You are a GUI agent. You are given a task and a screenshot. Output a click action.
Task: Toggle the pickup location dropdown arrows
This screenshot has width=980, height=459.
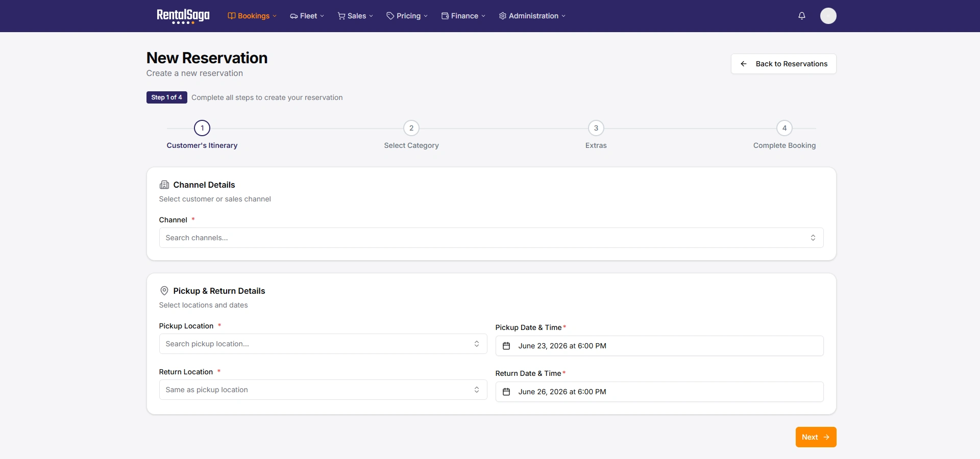click(477, 344)
